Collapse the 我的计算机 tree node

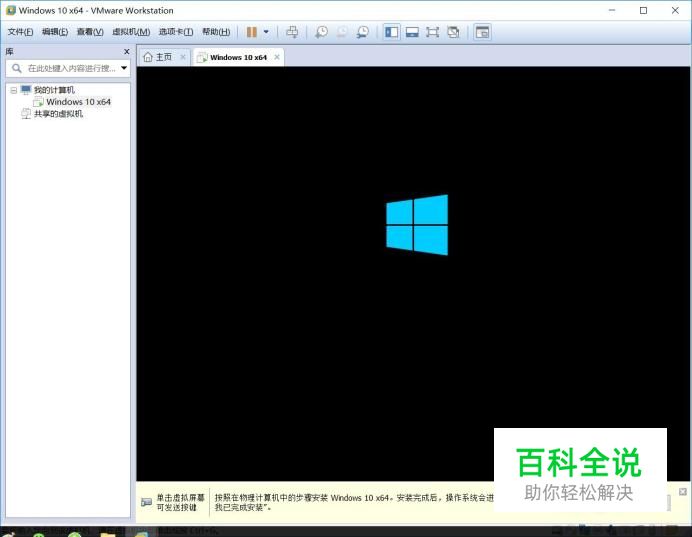tap(14, 90)
